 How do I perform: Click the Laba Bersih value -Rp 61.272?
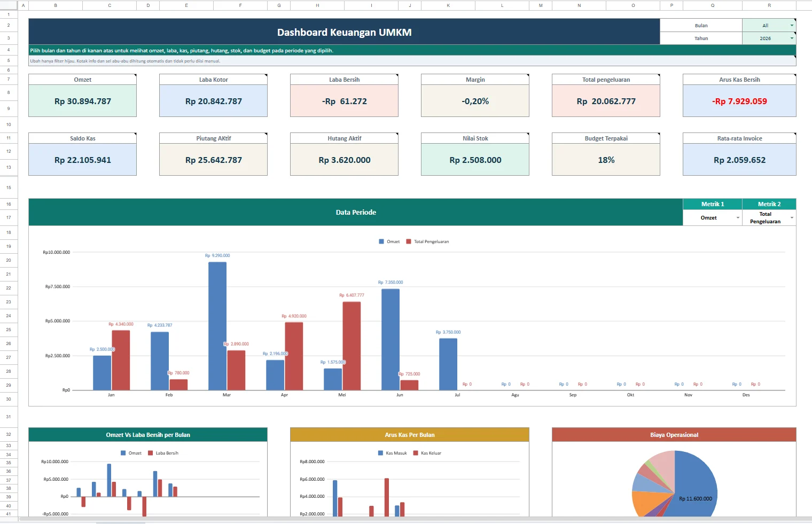(345, 101)
